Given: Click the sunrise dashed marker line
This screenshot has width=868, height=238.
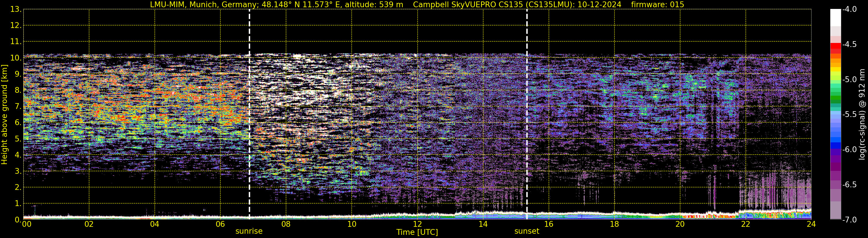Looking at the screenshot, I should 249,114.
